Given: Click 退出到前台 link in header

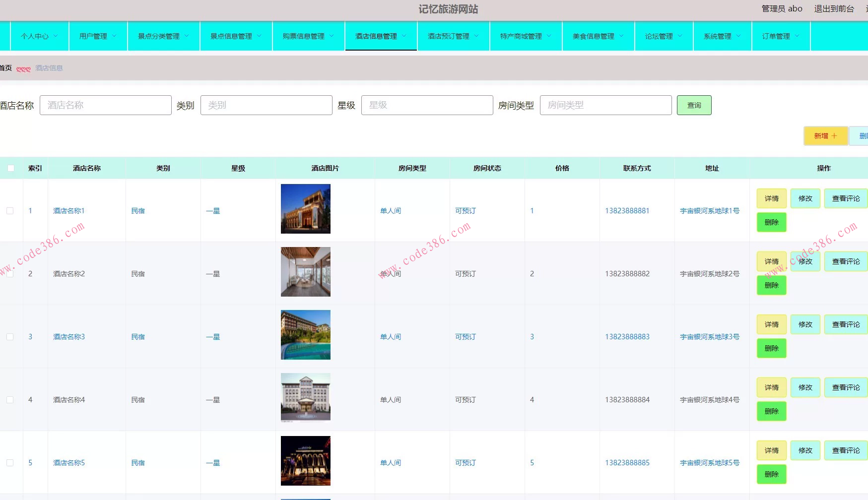Looking at the screenshot, I should tap(834, 9).
